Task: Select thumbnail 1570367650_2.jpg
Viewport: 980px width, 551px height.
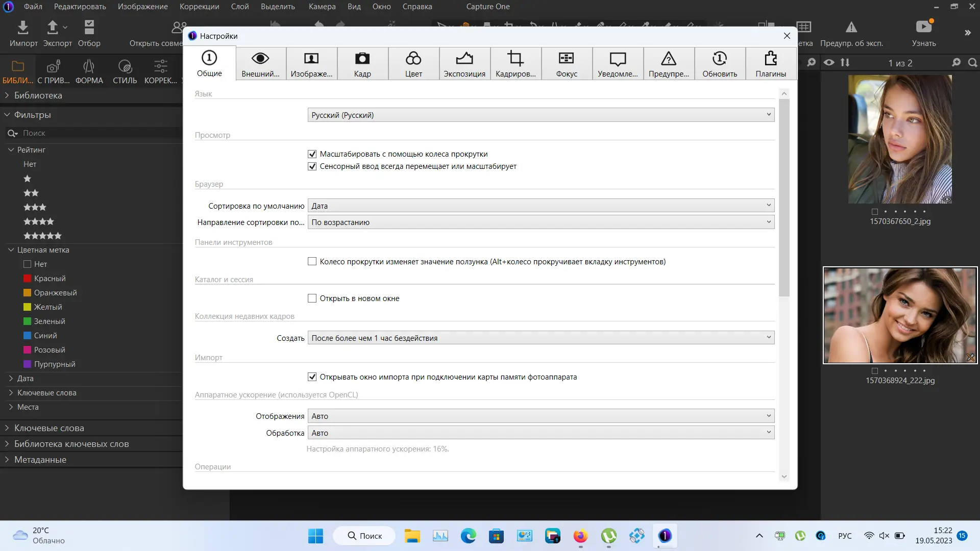Action: (900, 139)
